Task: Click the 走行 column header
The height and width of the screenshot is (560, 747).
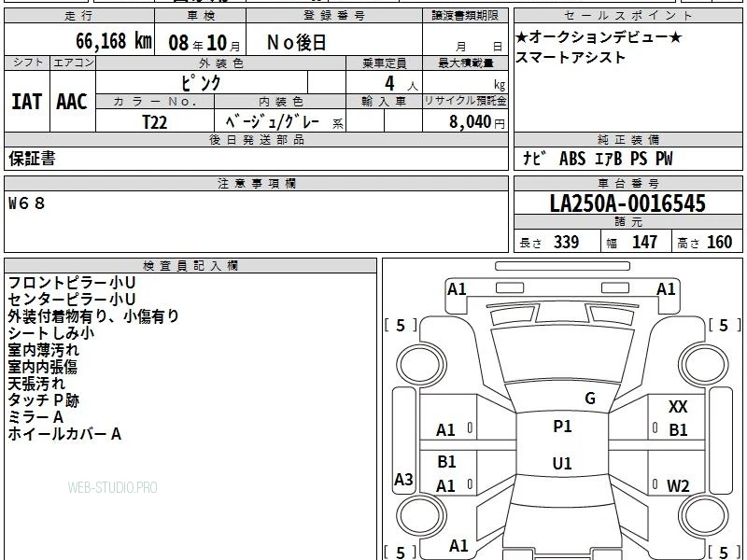Action: pos(78,16)
